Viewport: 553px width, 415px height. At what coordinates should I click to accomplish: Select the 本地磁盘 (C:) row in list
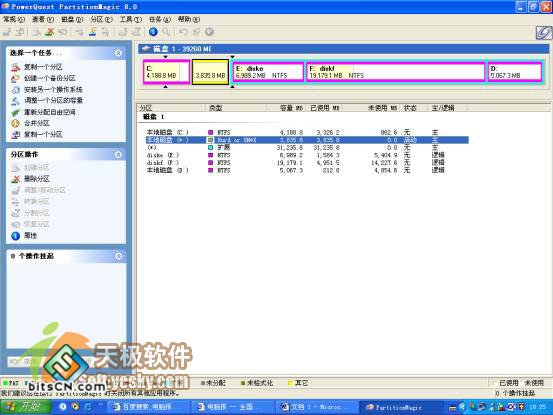coord(307,132)
